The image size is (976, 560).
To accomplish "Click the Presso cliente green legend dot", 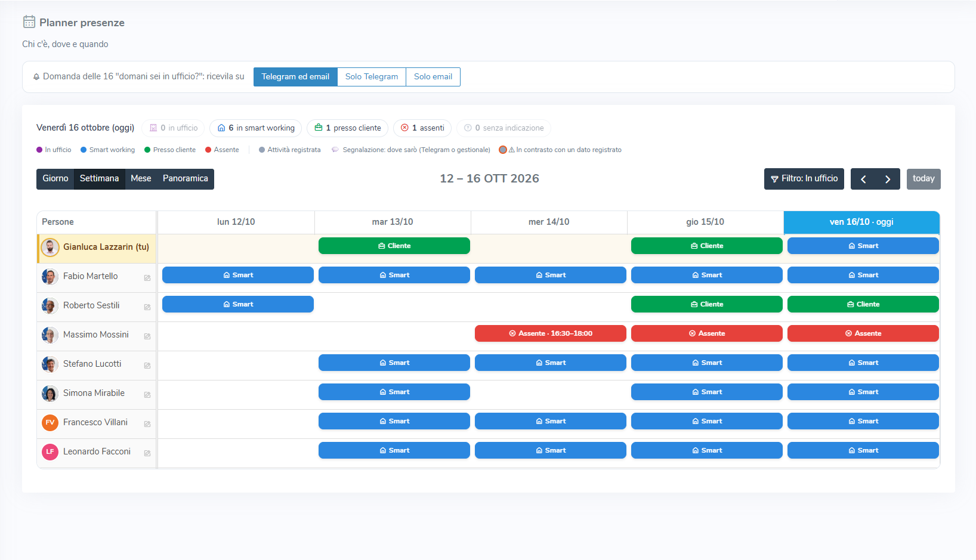I will tap(147, 150).
